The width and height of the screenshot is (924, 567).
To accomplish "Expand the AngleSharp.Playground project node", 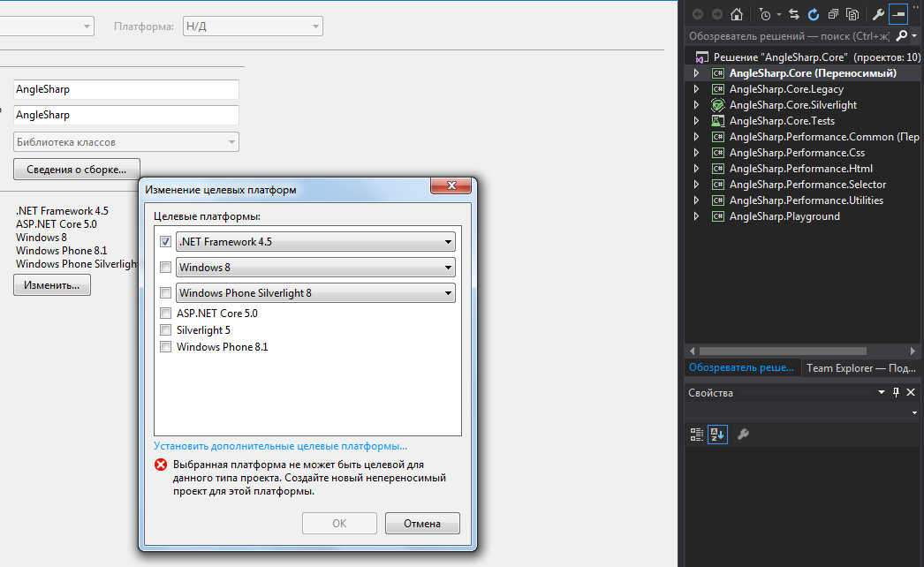I will pyautogui.click(x=696, y=216).
